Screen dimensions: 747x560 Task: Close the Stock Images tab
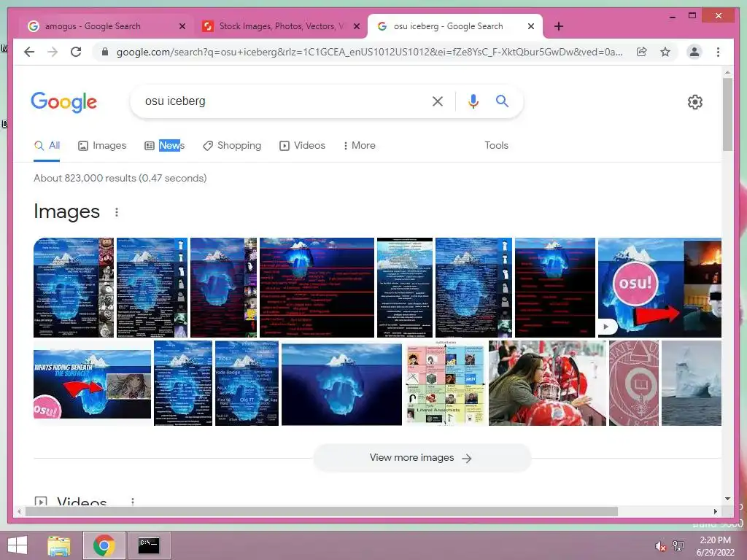pyautogui.click(x=356, y=26)
